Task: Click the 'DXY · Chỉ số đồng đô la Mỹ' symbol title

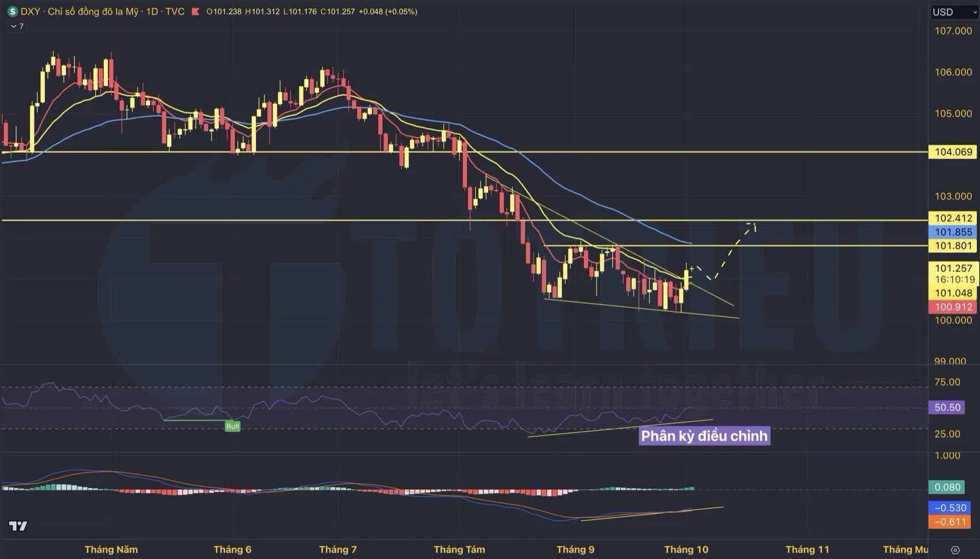Action: [x=80, y=12]
